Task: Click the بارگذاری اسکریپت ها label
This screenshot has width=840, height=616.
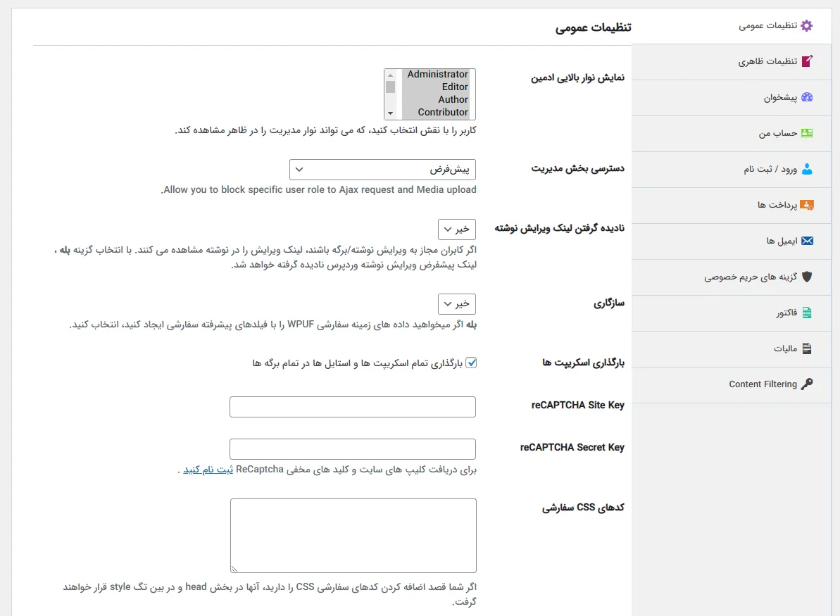Action: [584, 363]
